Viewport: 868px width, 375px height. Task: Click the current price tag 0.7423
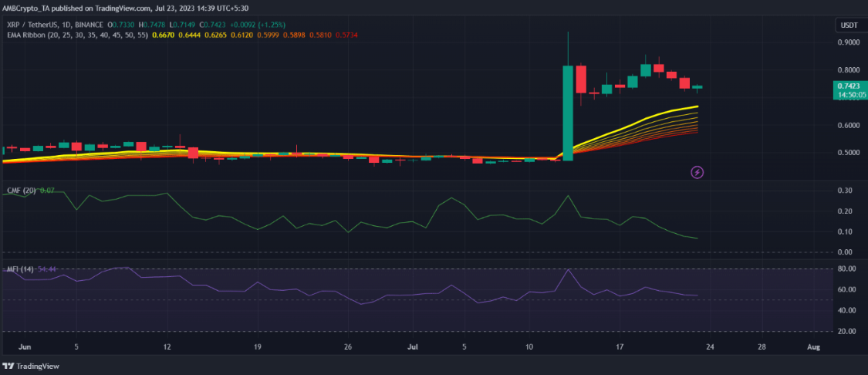pos(848,86)
